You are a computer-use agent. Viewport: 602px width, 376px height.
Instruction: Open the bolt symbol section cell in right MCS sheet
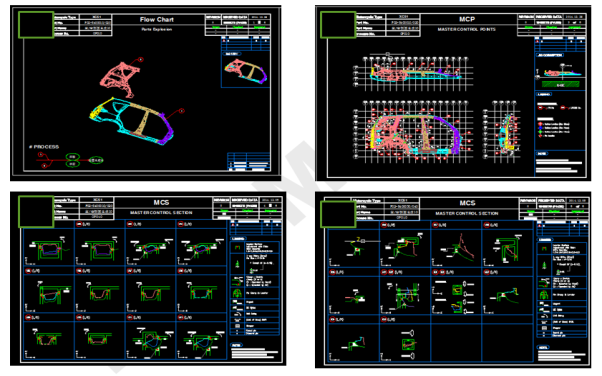click(456, 295)
